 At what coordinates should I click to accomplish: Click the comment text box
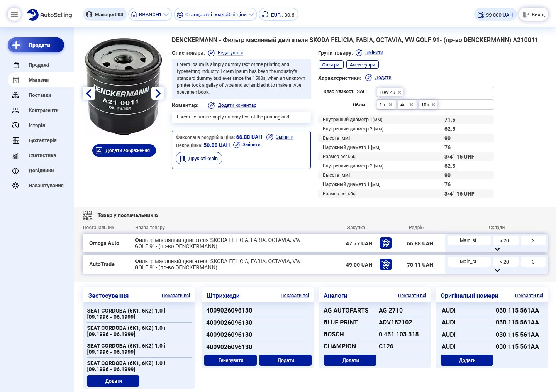coord(241,117)
